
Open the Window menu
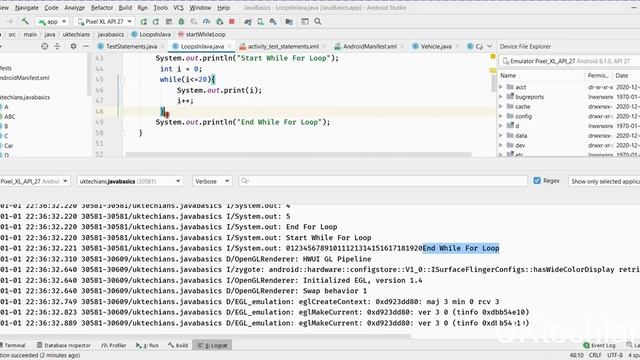[200, 7]
